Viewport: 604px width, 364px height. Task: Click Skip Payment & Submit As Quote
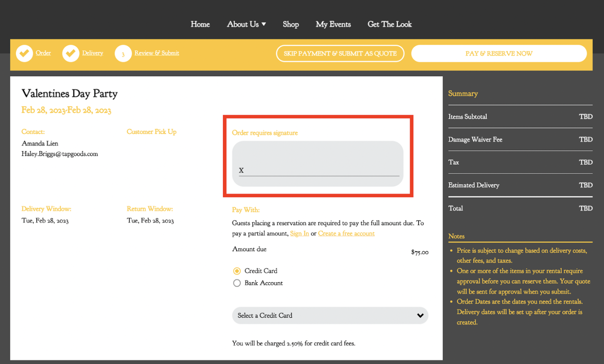[x=340, y=54]
